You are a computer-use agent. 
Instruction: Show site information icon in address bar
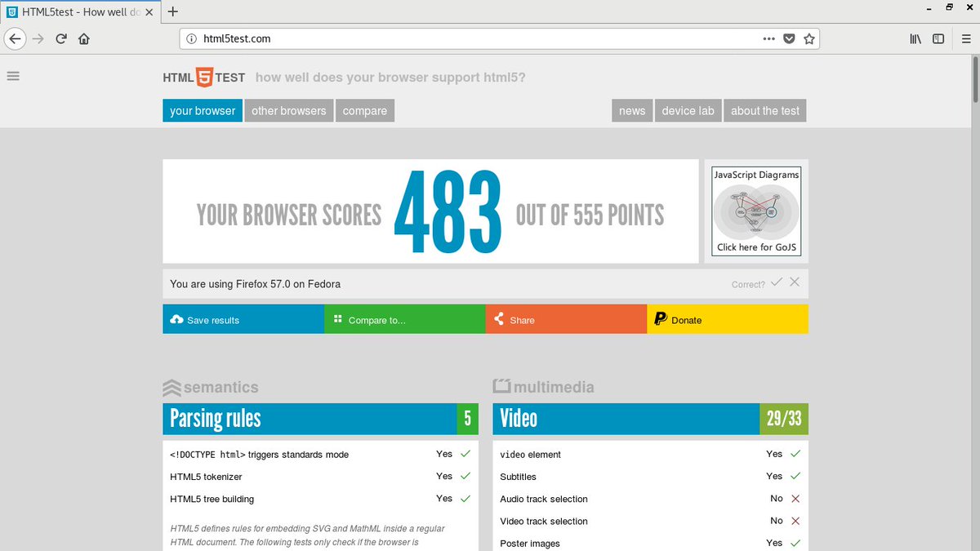click(192, 38)
